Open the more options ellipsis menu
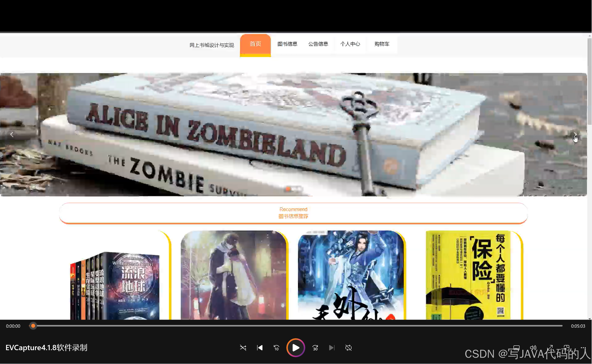Screen dimensions: 592x364 (583, 348)
